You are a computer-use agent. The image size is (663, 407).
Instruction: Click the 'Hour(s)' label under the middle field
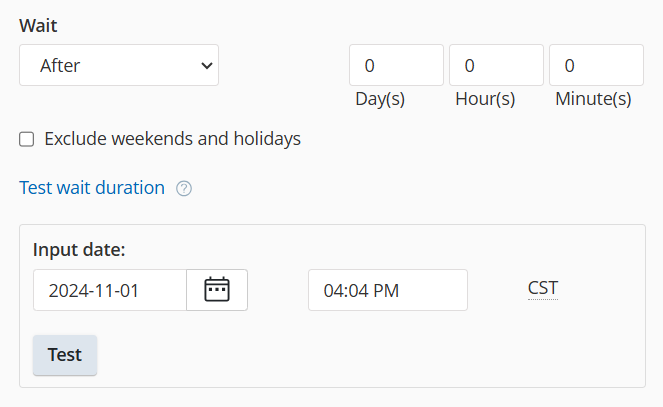[485, 99]
